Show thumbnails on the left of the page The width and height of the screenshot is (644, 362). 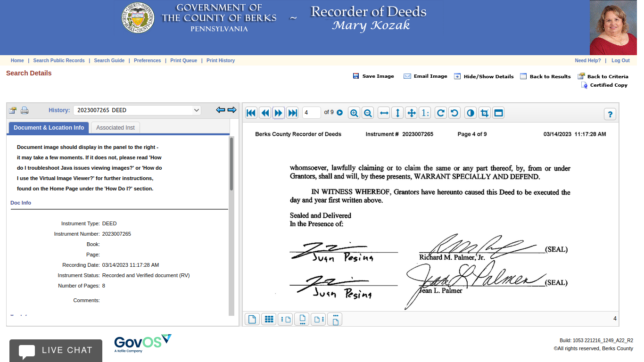coord(285,319)
